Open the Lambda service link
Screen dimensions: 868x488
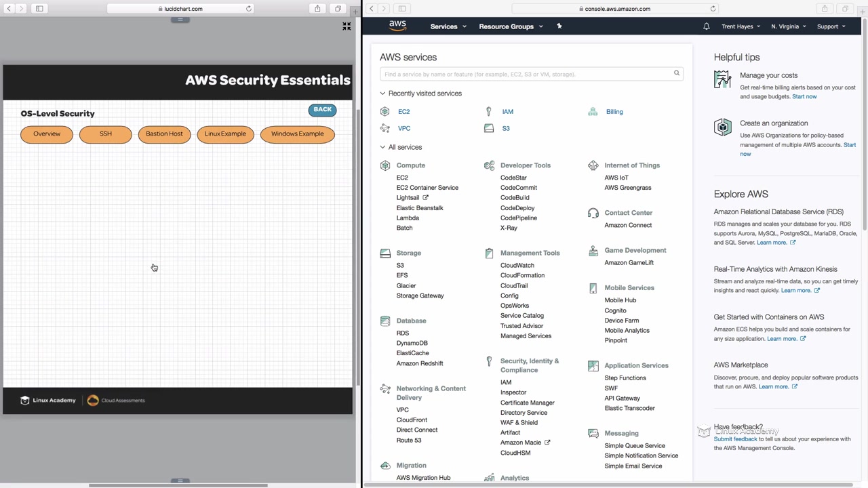(408, 218)
